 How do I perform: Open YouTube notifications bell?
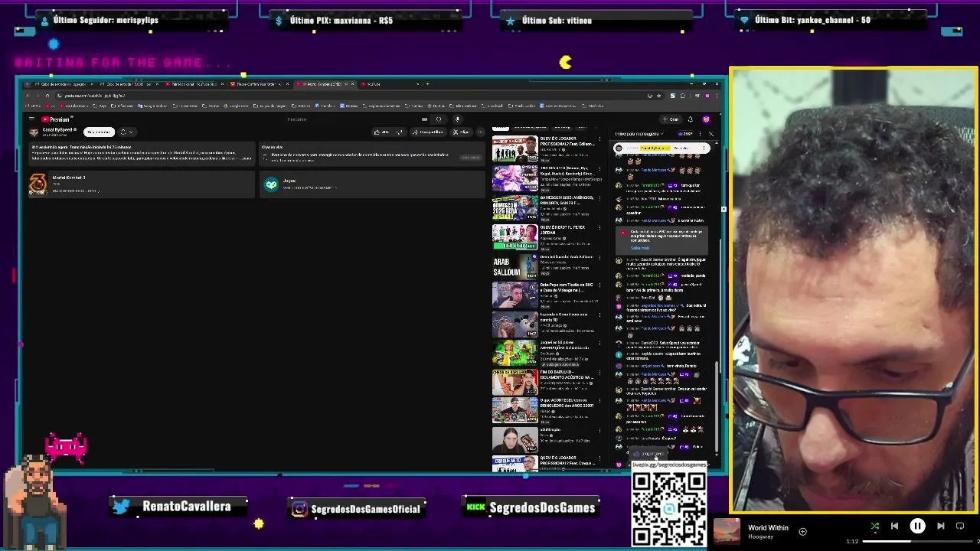(x=690, y=119)
